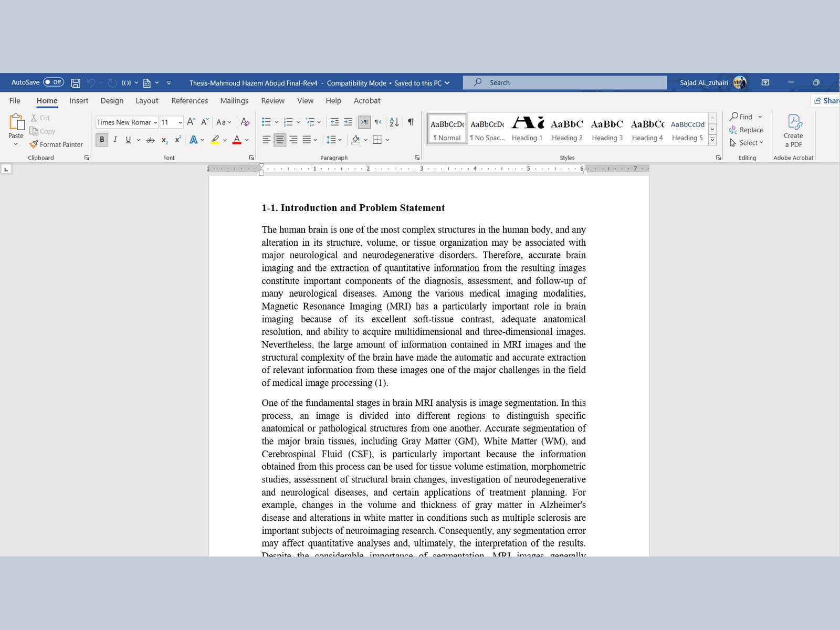
Task: Expand the Styles gallery more arrow
Action: (x=712, y=140)
